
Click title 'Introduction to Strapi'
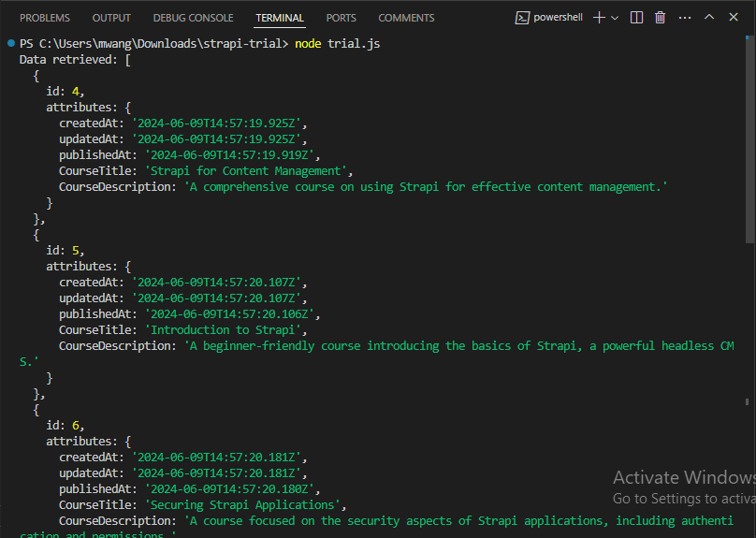223,330
